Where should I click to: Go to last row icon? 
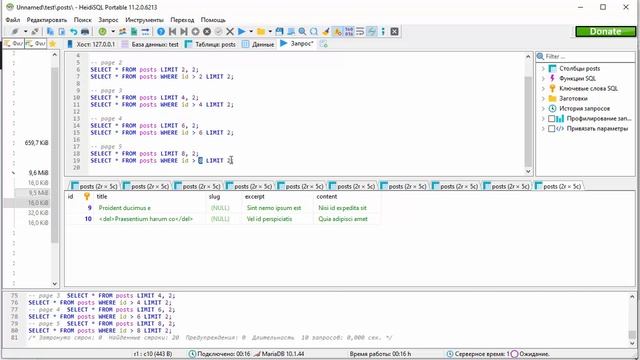point(184,31)
